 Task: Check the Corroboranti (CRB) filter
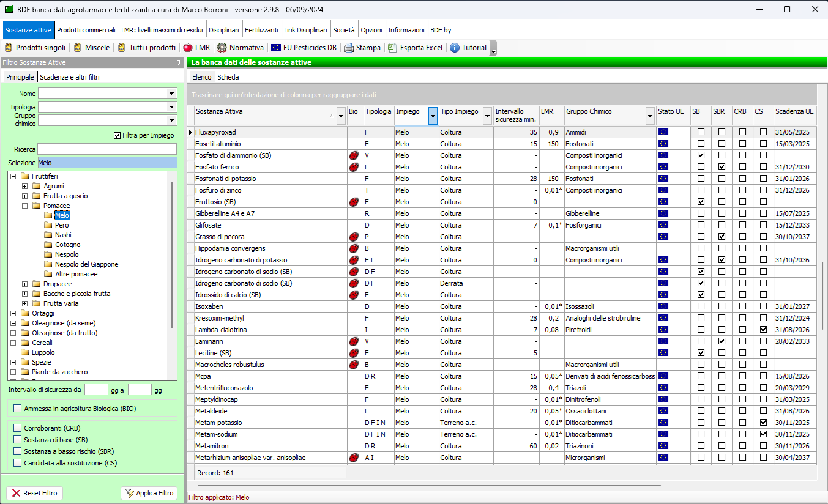17,428
